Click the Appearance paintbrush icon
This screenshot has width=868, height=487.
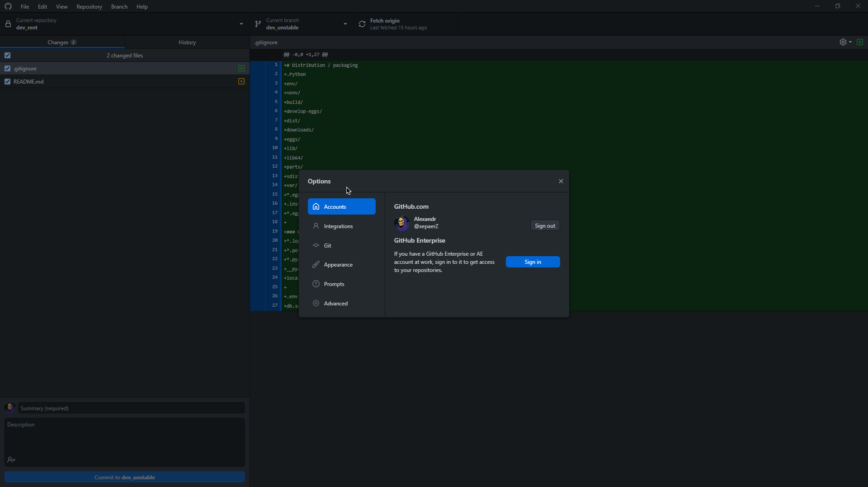(316, 265)
